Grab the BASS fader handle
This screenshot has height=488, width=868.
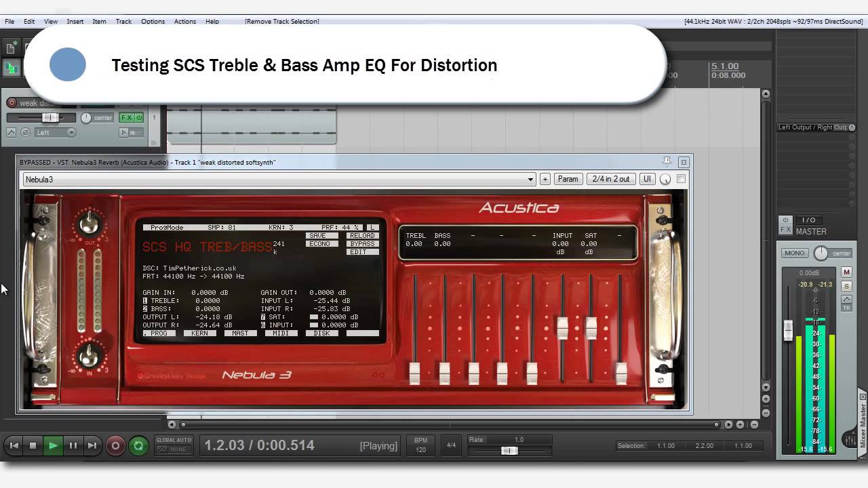coord(444,372)
